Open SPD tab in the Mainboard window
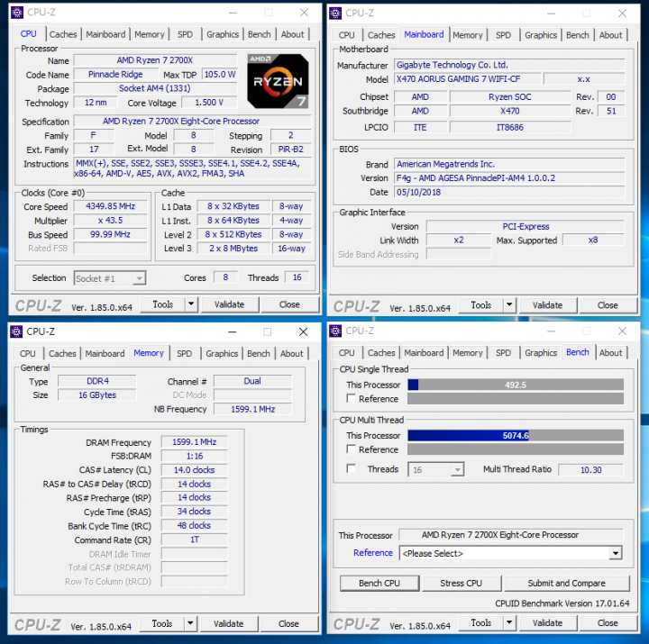The height and width of the screenshot is (644, 649). [503, 35]
